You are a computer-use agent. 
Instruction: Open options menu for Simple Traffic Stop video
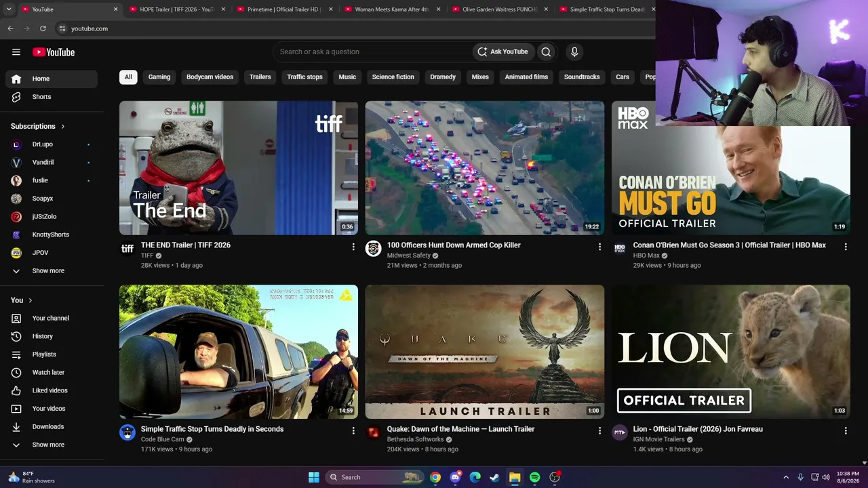tap(353, 430)
